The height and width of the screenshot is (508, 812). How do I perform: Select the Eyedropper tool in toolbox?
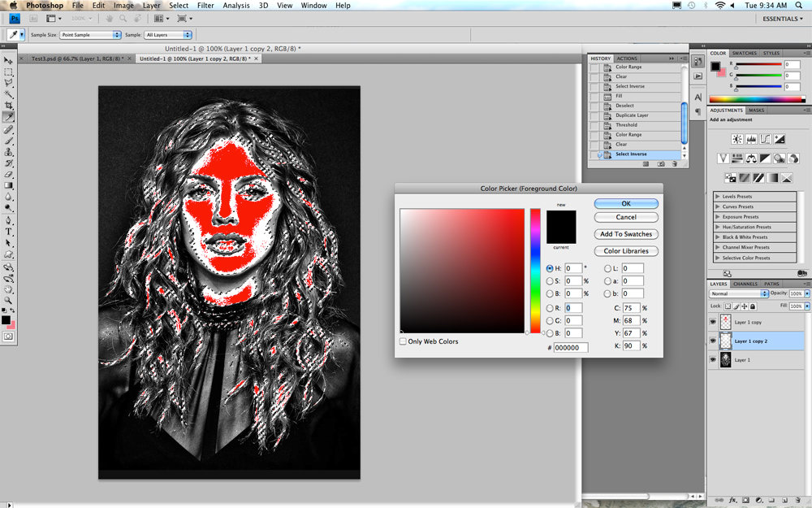pos(8,117)
